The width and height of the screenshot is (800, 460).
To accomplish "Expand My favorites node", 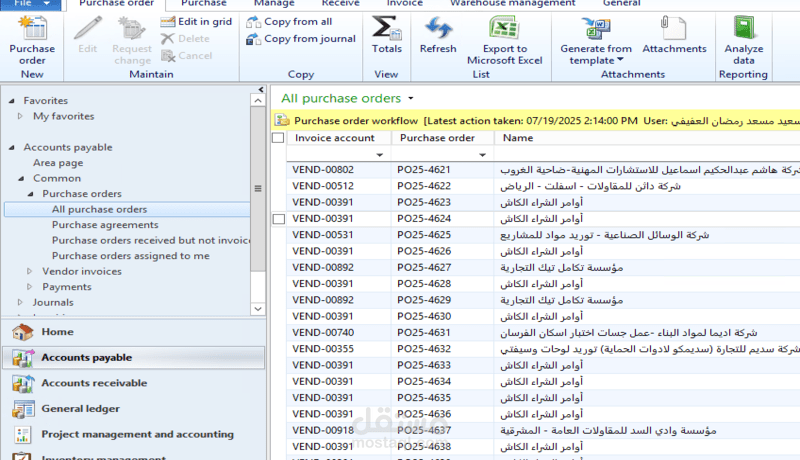I will (20, 116).
